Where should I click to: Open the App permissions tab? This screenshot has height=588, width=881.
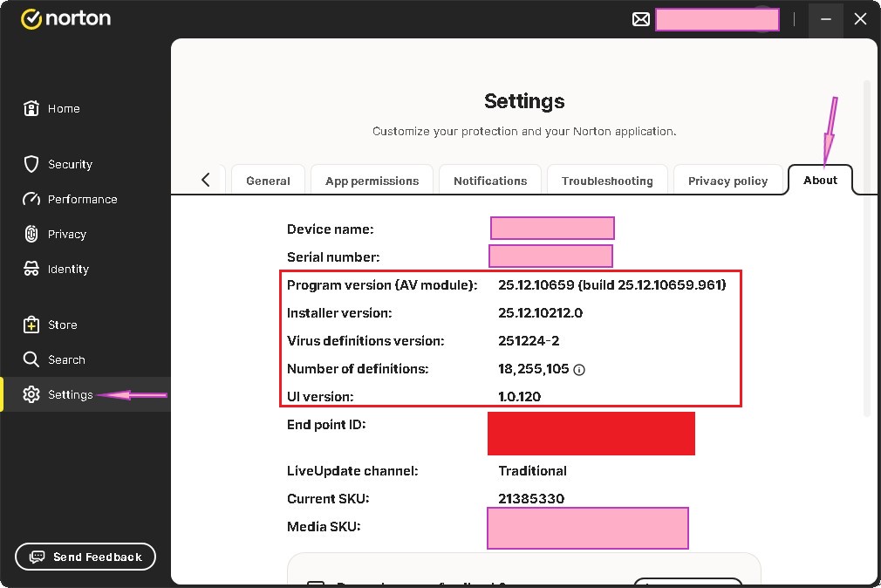372,181
